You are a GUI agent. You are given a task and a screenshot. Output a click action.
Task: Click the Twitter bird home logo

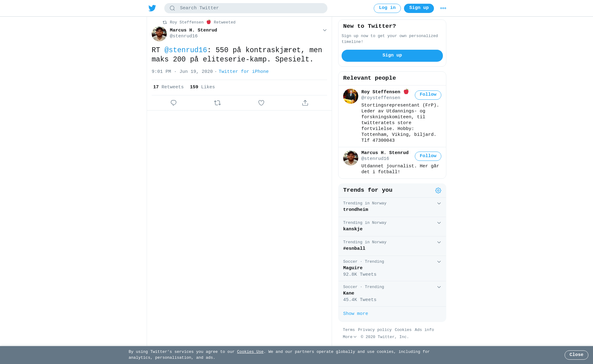tap(152, 8)
